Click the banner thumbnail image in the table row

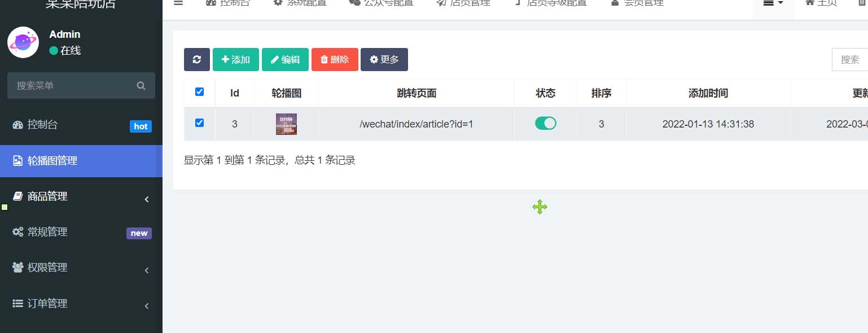286,124
